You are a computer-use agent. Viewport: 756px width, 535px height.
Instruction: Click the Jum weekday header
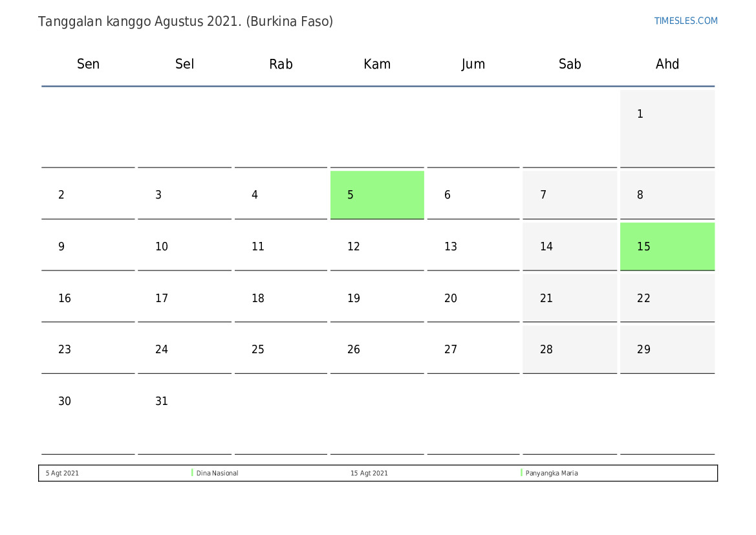[473, 64]
